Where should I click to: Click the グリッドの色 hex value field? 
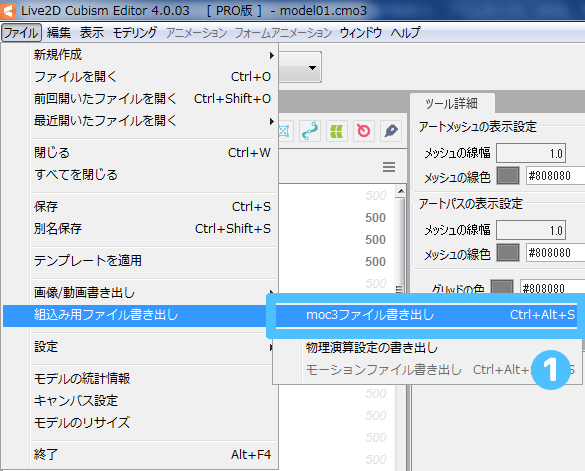click(553, 287)
